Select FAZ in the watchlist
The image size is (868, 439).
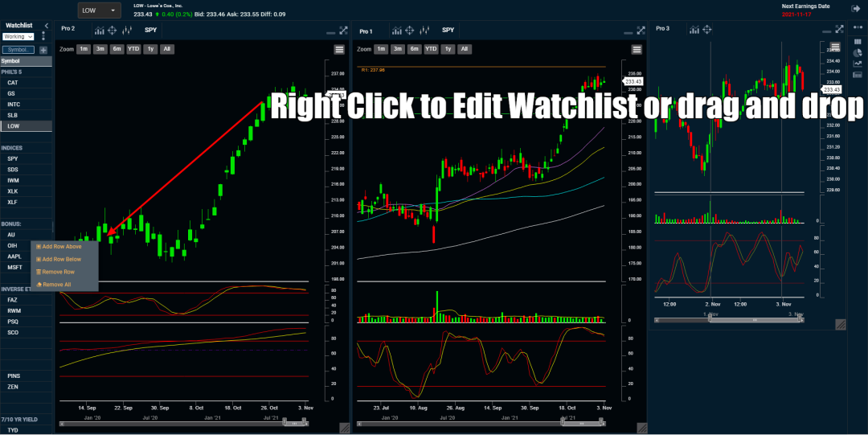26,300
